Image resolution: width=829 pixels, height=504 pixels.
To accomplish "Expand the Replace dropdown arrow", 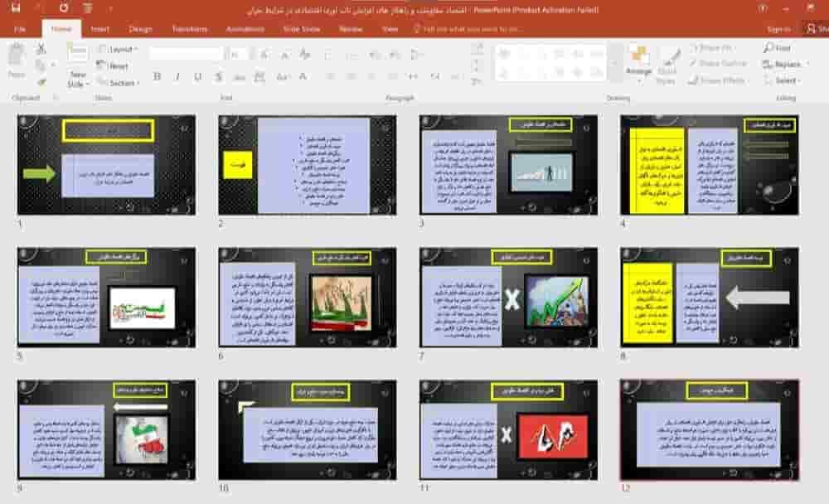I will pyautogui.click(x=807, y=64).
